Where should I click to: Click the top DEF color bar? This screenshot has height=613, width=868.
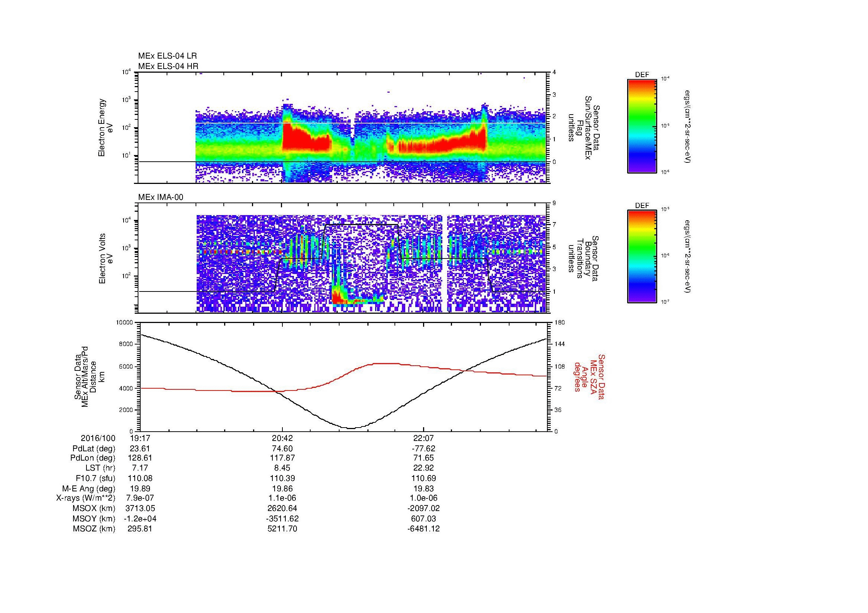point(642,126)
